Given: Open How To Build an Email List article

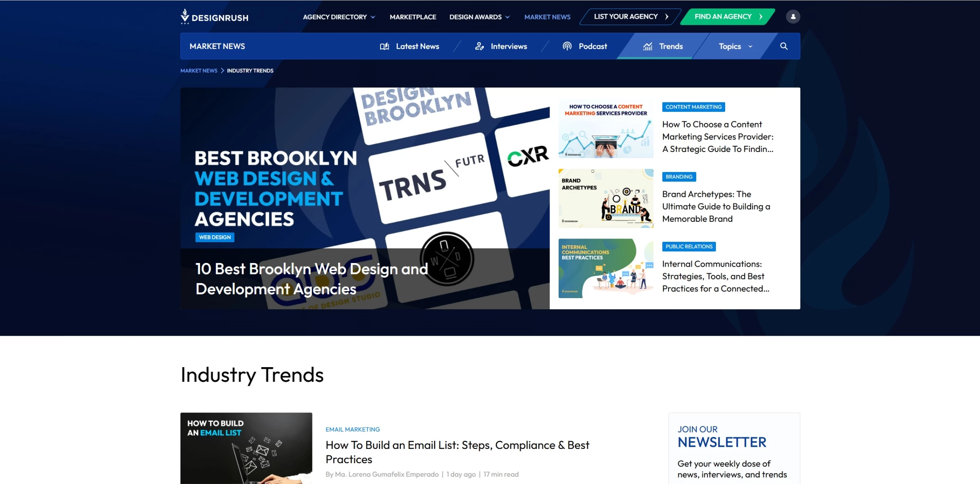Looking at the screenshot, I should [x=457, y=452].
